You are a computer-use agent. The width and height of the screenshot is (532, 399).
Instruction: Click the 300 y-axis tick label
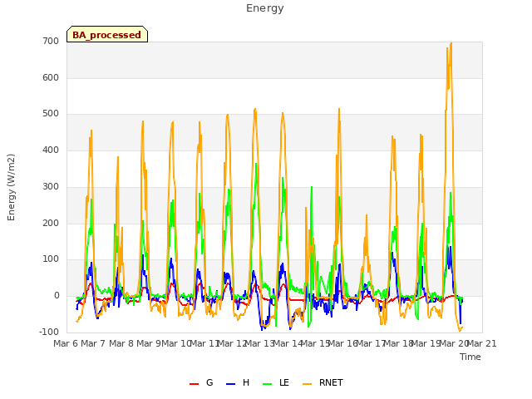click(51, 186)
